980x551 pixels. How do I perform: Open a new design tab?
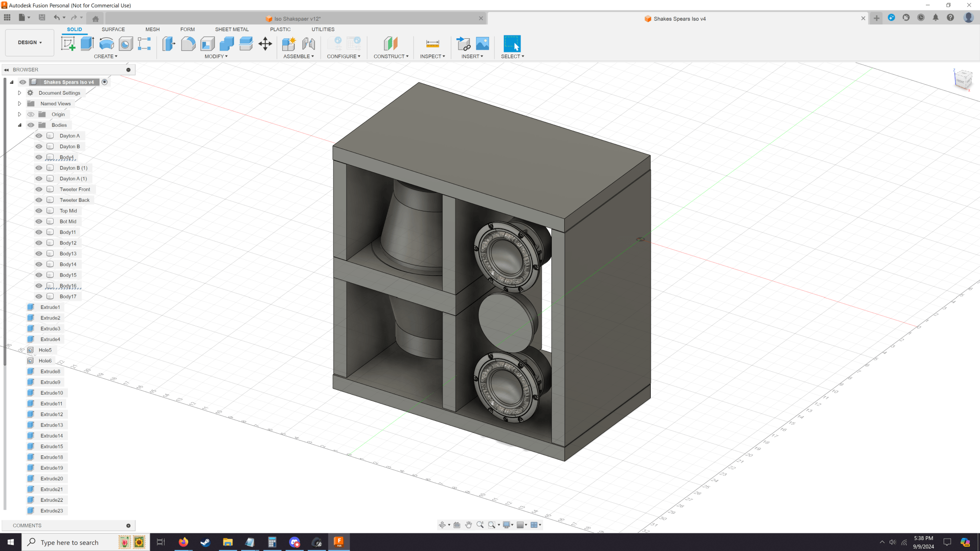pyautogui.click(x=876, y=18)
